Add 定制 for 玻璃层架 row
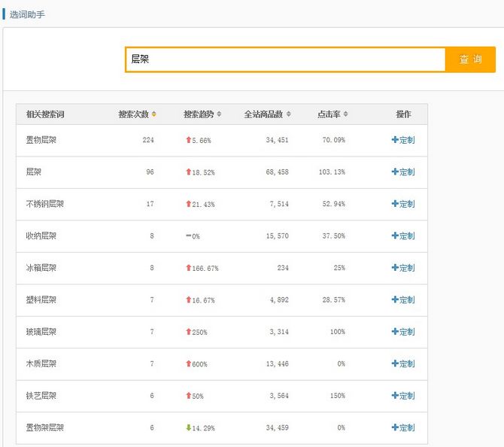The height and width of the screenshot is (447, 504). coord(403,332)
